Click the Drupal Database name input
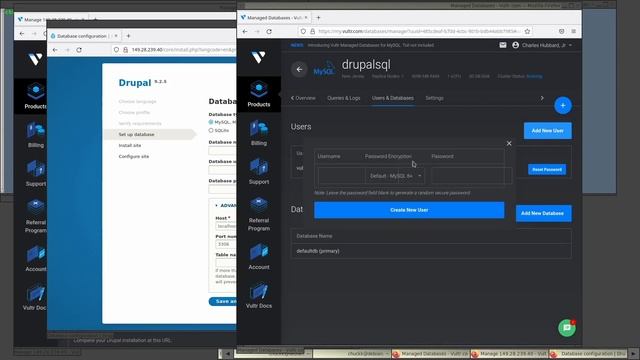640x360 pixels. (222, 151)
